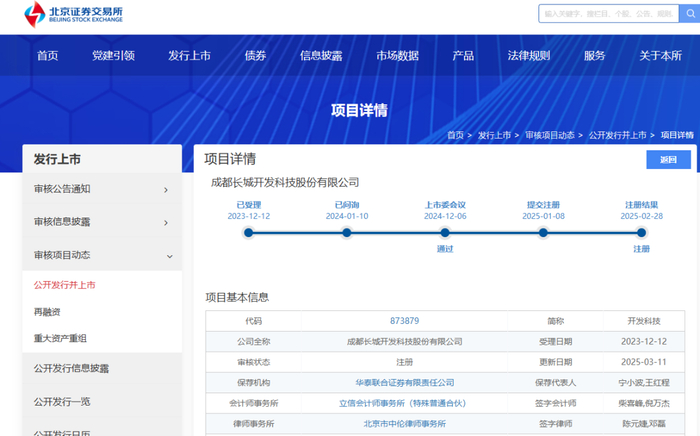700x436 pixels.
Task: Click the 已受理 timeline milestone dot
Action: 248,233
